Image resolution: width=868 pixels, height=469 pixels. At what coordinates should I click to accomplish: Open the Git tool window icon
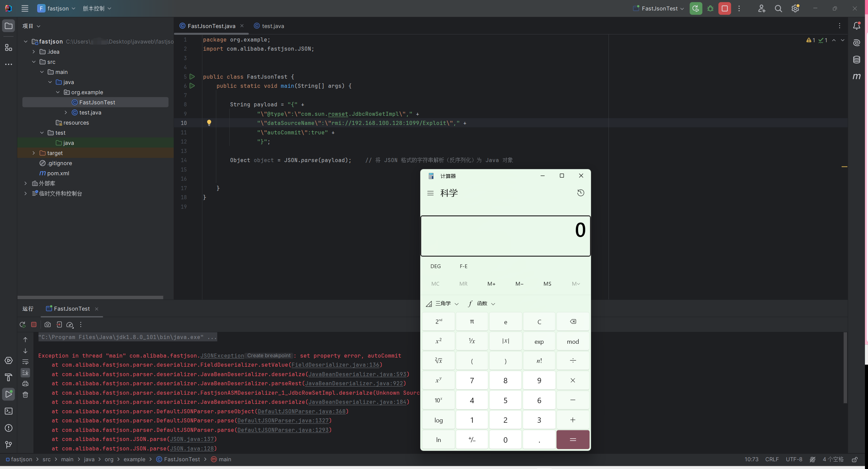pyautogui.click(x=8, y=445)
